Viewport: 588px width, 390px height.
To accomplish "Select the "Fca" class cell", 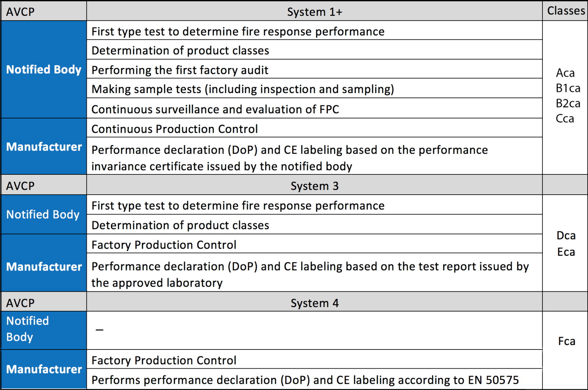I will click(566, 341).
